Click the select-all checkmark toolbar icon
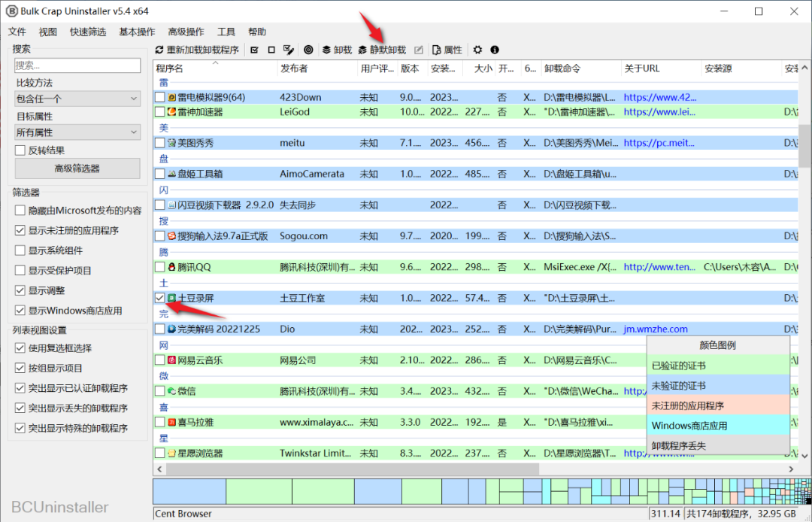 point(254,50)
